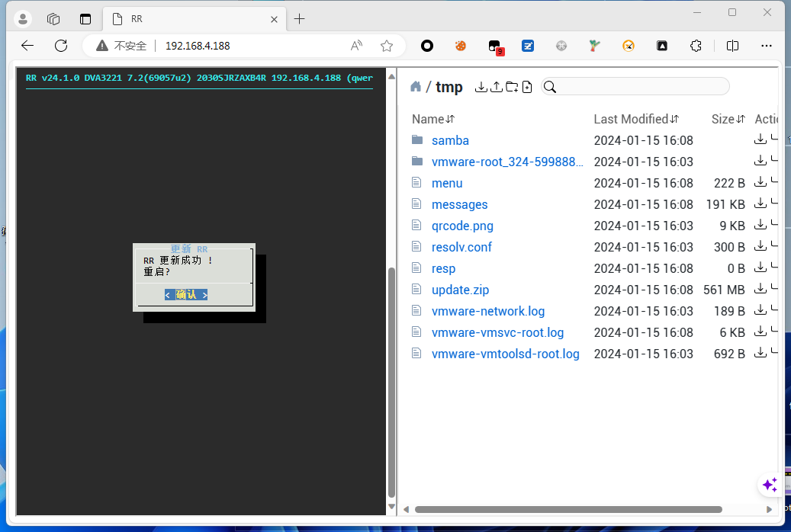Close the RR tab
The image size is (791, 532).
274,19
